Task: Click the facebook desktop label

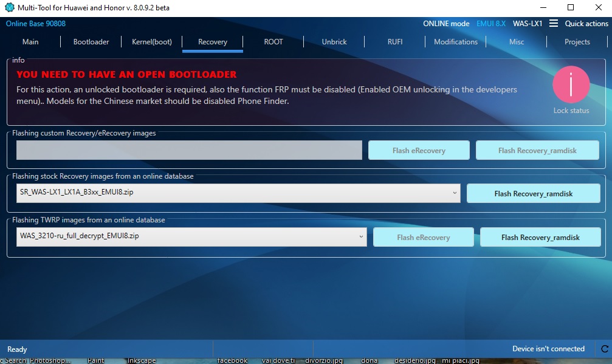Action: click(x=232, y=360)
